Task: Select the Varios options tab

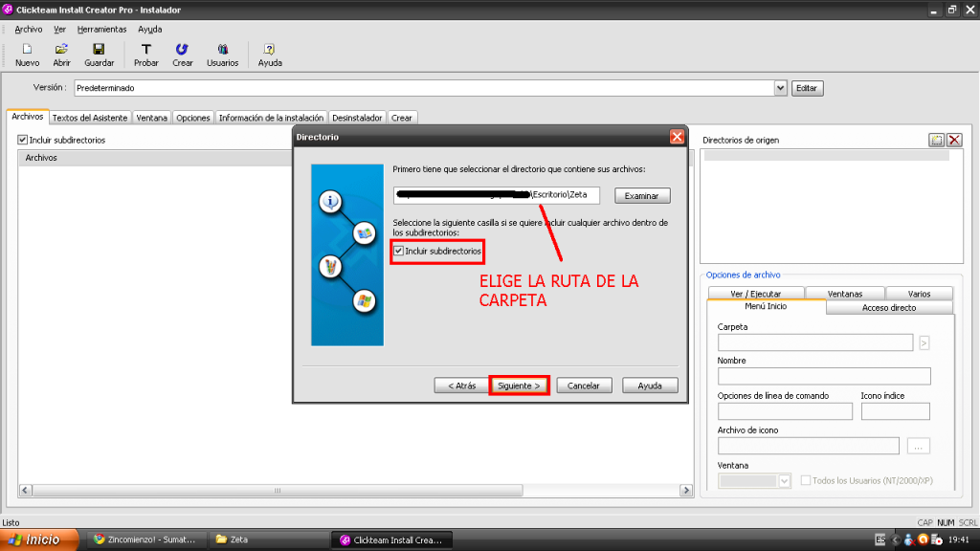Action: click(919, 294)
